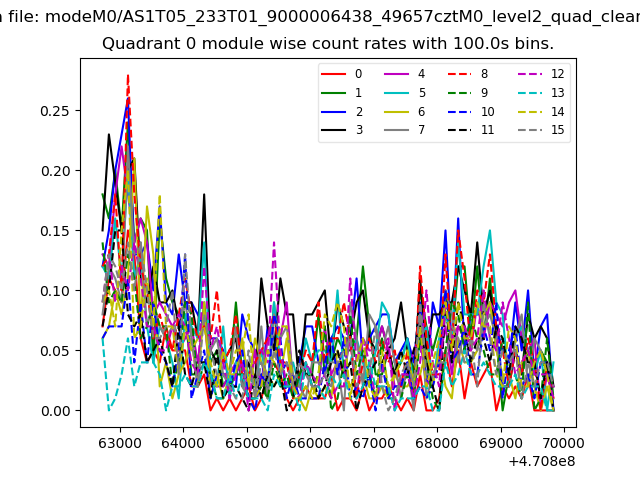The width and height of the screenshot is (640, 480).
Task: Click legend entry 2 with blue line
Action: point(345,112)
